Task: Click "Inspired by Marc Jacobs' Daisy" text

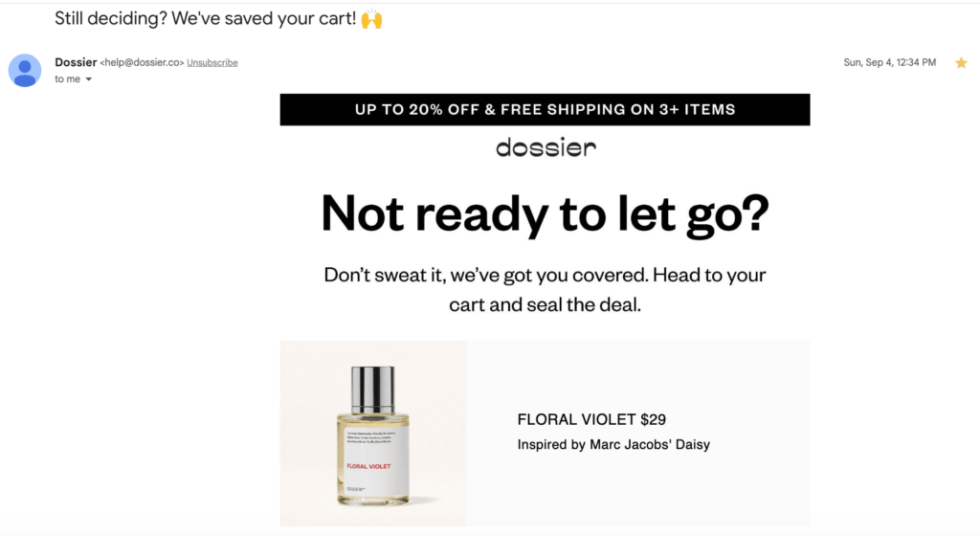Action: click(x=613, y=444)
